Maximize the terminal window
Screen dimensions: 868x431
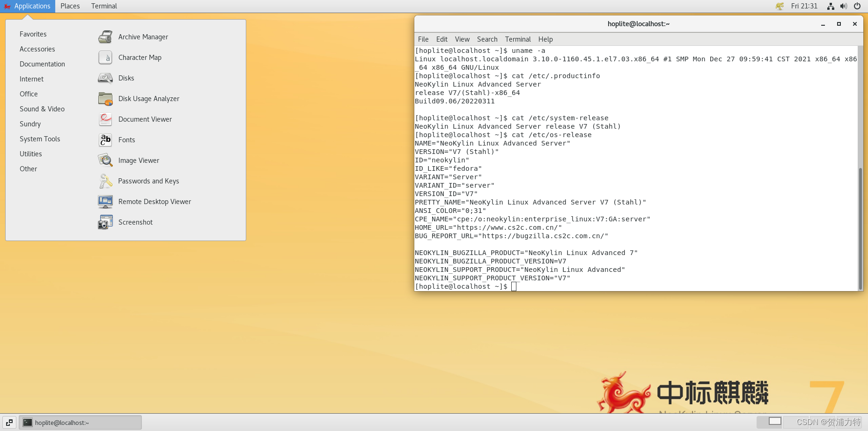coord(839,24)
